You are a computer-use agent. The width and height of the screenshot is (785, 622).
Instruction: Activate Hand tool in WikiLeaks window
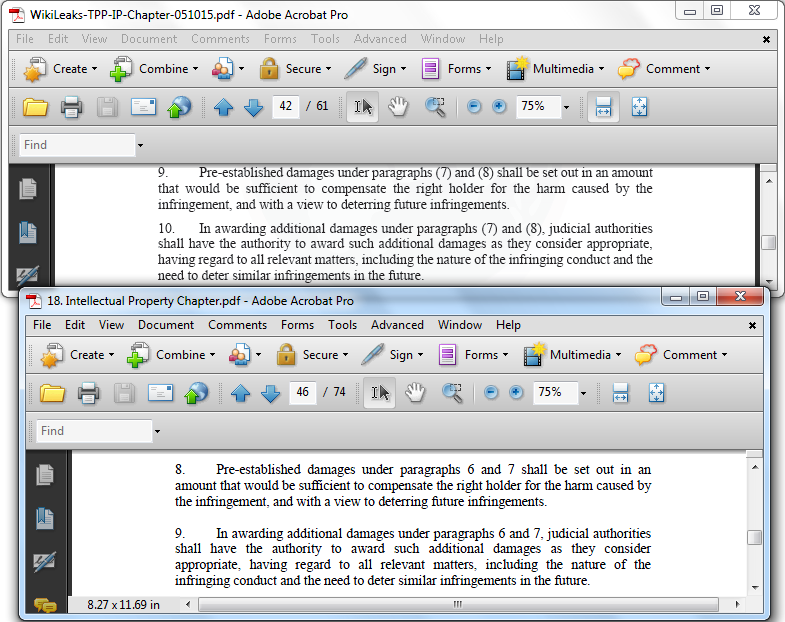pyautogui.click(x=398, y=107)
